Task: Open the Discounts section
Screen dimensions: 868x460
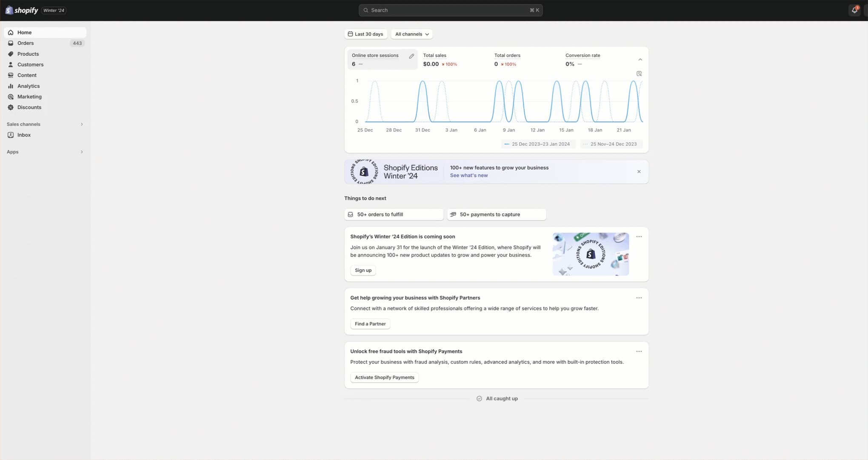Action: point(45,107)
